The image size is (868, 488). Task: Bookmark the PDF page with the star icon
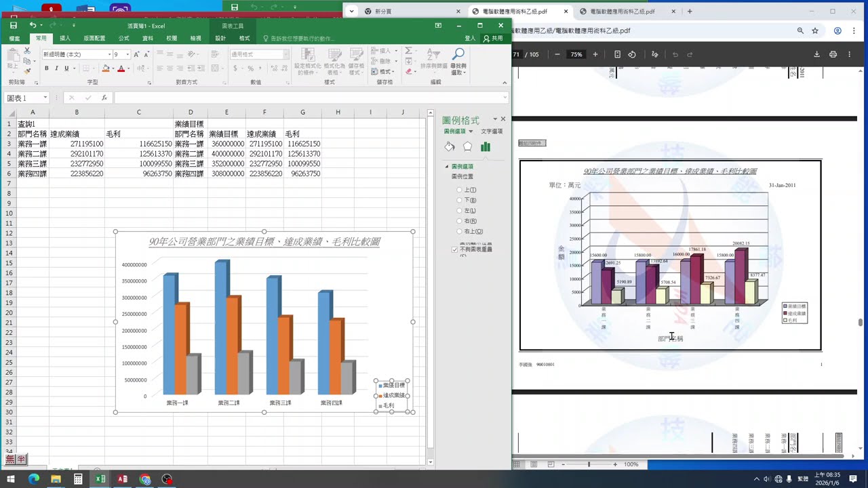click(815, 30)
